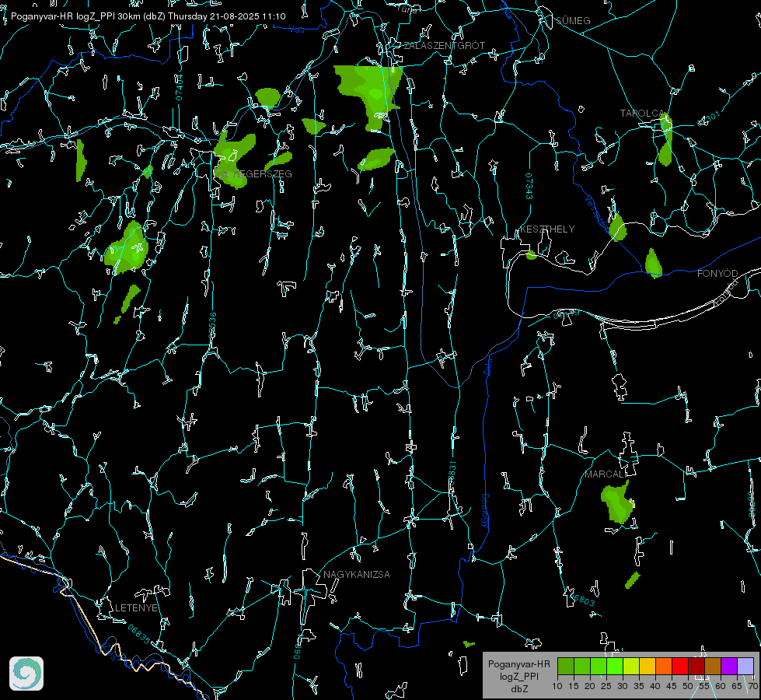Click the MARCALI city label
761x700 pixels.
point(605,474)
